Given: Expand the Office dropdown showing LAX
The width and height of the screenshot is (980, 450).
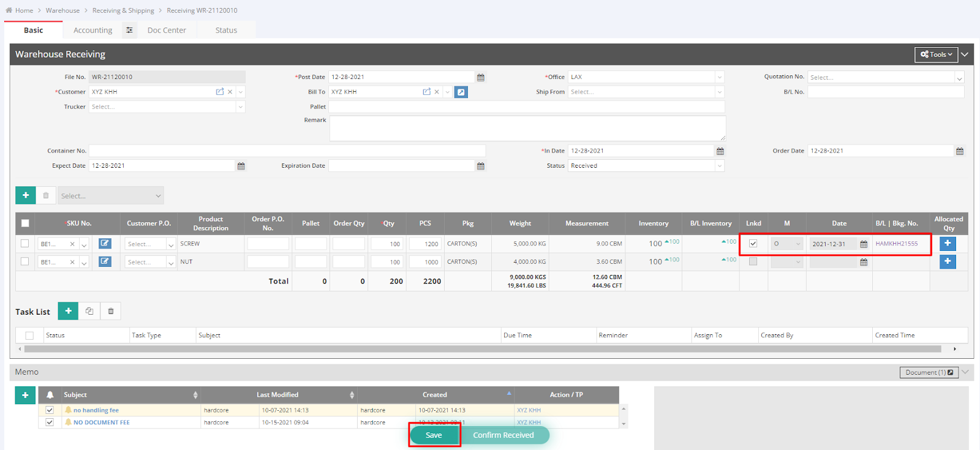Looking at the screenshot, I should [x=719, y=77].
